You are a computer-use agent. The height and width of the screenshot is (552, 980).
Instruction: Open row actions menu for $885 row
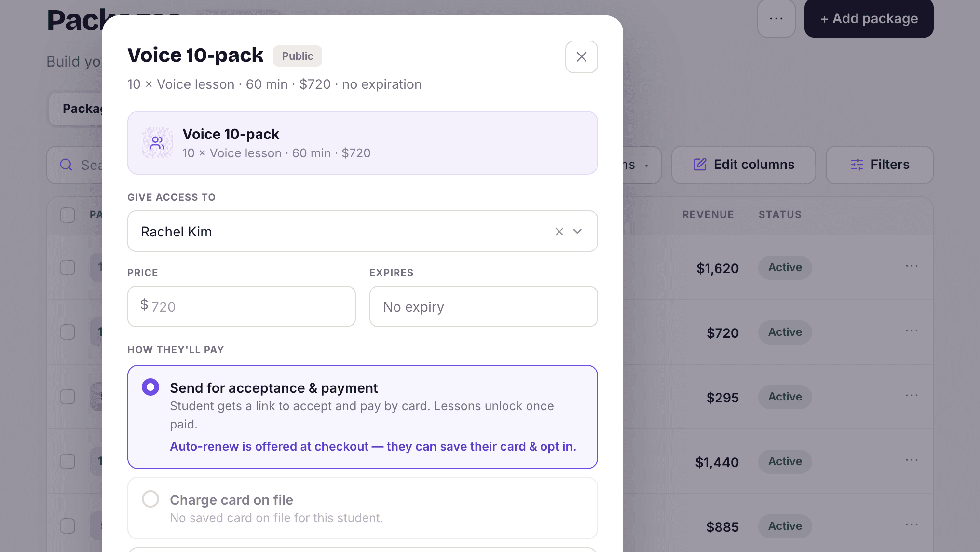click(x=912, y=525)
